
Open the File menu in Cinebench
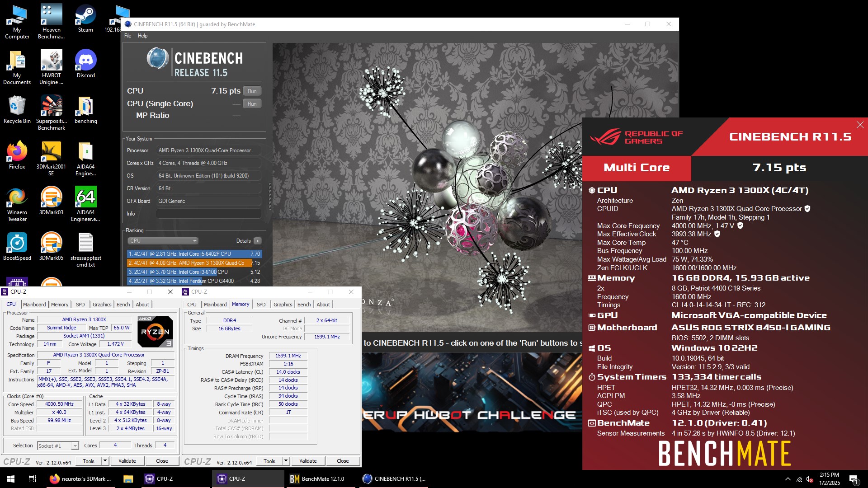point(128,36)
